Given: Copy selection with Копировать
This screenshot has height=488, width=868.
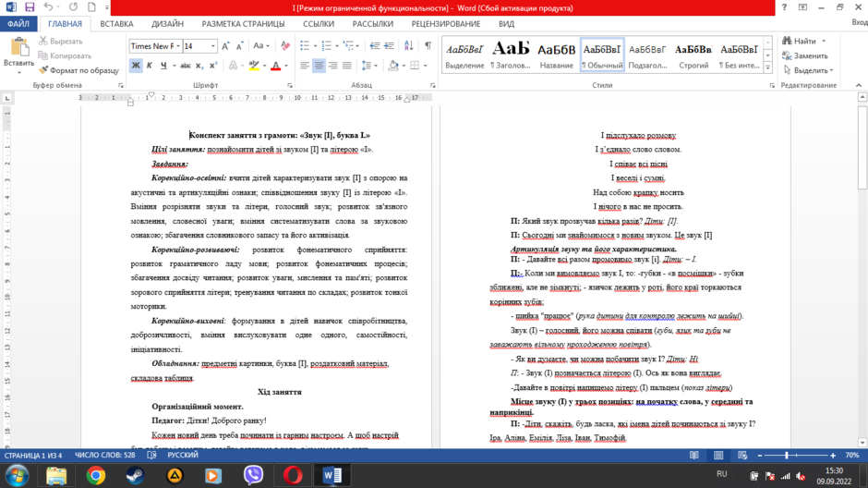Looking at the screenshot, I should [x=65, y=55].
